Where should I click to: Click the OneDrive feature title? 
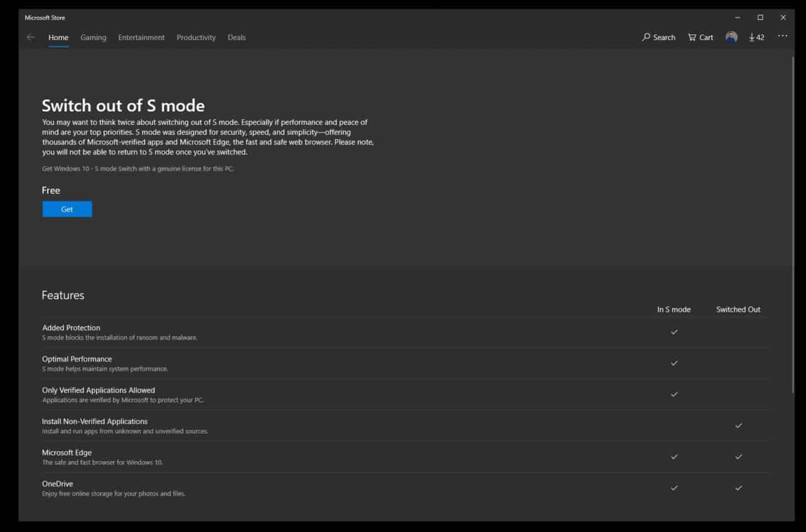click(57, 484)
